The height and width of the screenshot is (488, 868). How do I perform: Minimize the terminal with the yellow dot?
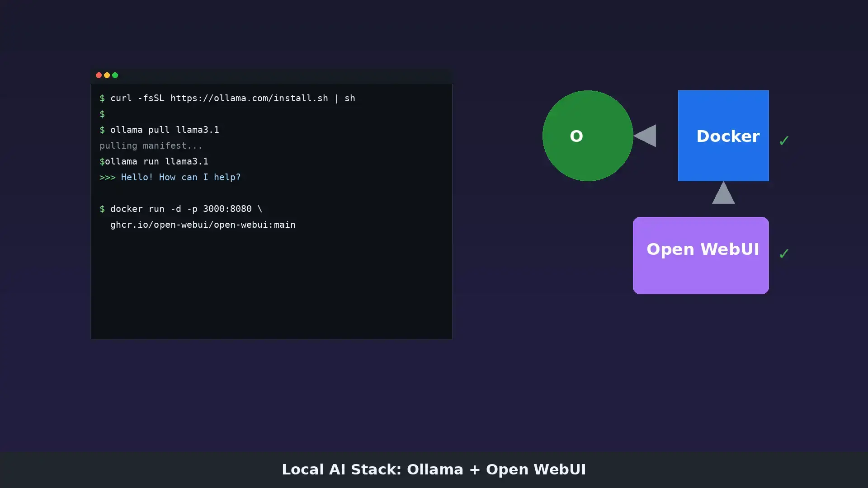[107, 75]
